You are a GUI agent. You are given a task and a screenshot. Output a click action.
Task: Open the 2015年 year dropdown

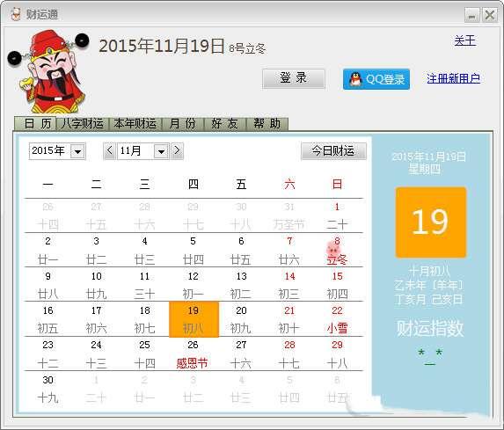point(78,151)
